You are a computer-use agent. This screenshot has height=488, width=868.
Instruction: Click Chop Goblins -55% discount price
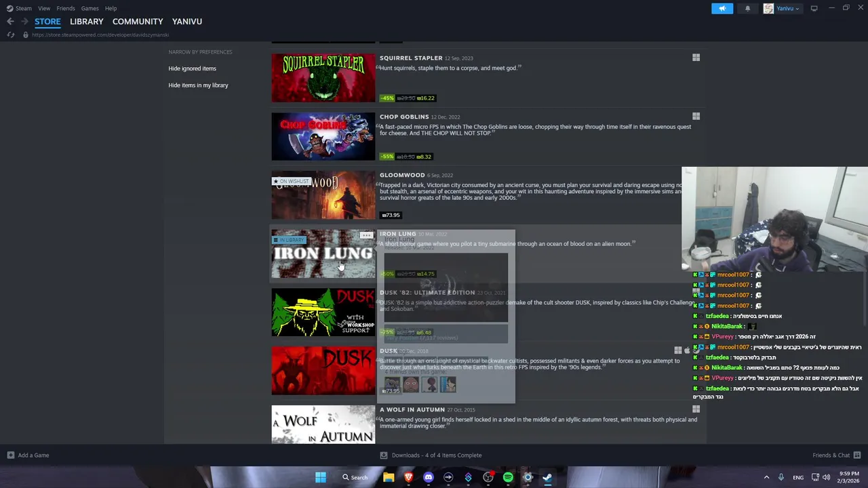tap(406, 157)
